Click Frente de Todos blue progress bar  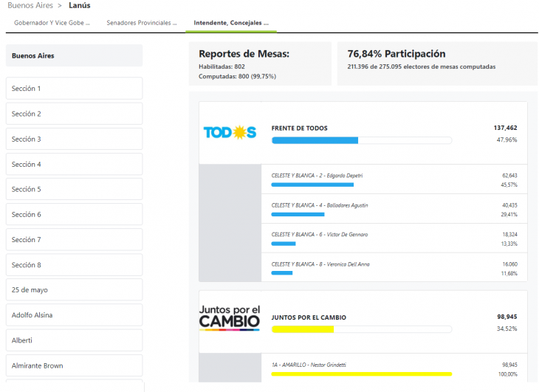362,140
